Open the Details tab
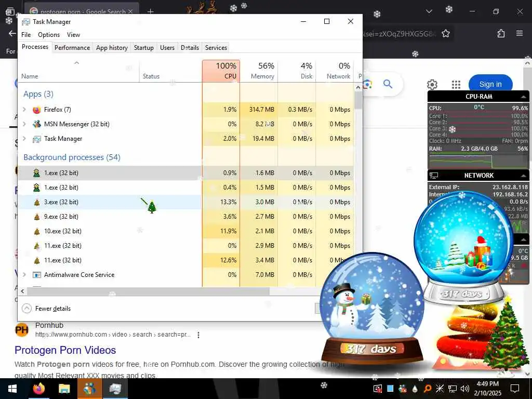This screenshot has height=399, width=532. click(190, 47)
